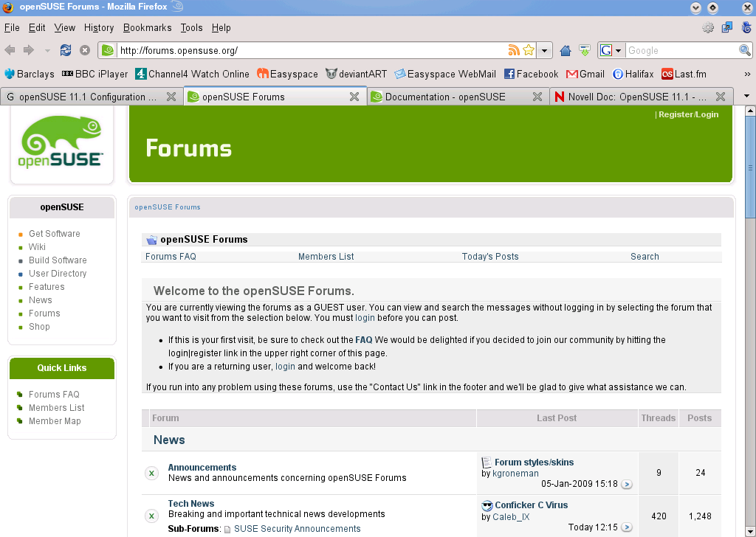The image size is (756, 537).
Task: Open Build Software sidebar link
Action: click(58, 260)
